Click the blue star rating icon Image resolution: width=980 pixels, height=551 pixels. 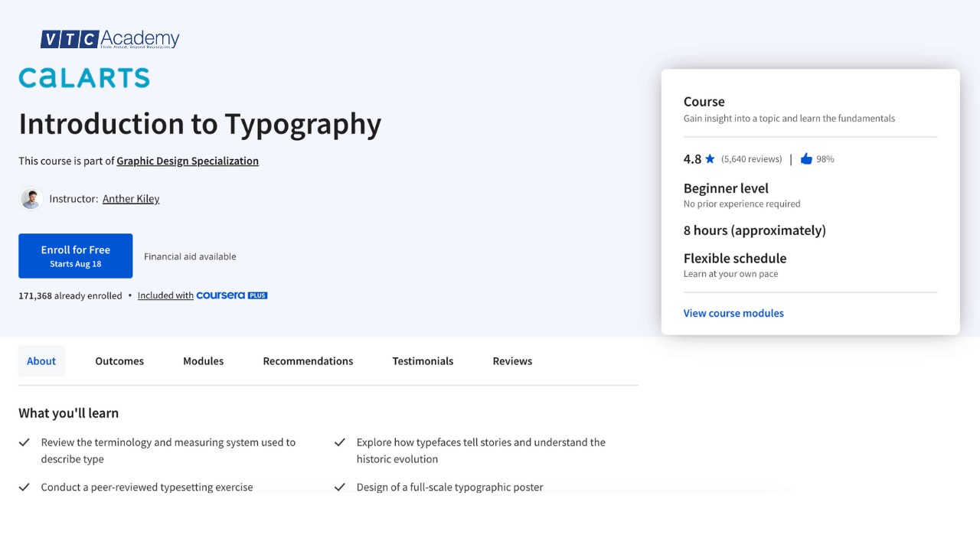coord(710,159)
